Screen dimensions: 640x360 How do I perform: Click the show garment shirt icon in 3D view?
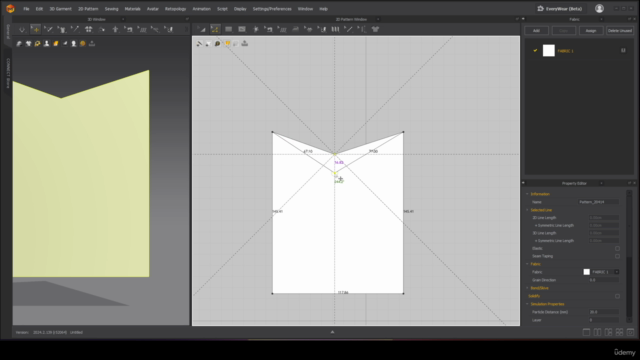(x=28, y=44)
